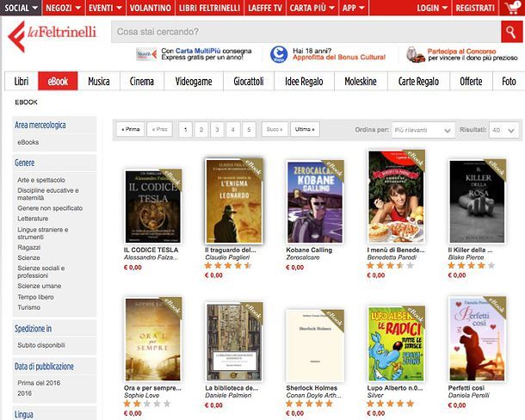Filter by eBooks area merceologica
This screenshot has width=525, height=420.
tap(28, 142)
